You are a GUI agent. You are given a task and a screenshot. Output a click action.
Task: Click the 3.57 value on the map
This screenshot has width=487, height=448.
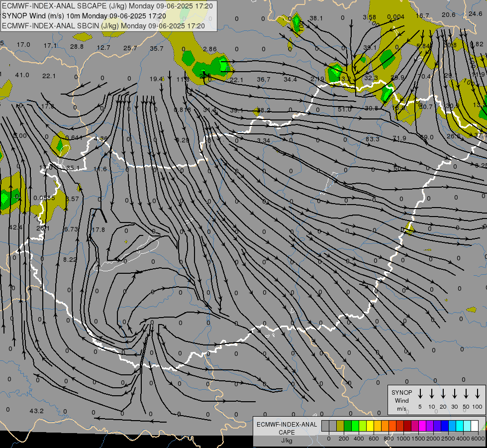pyautogui.click(x=72, y=199)
